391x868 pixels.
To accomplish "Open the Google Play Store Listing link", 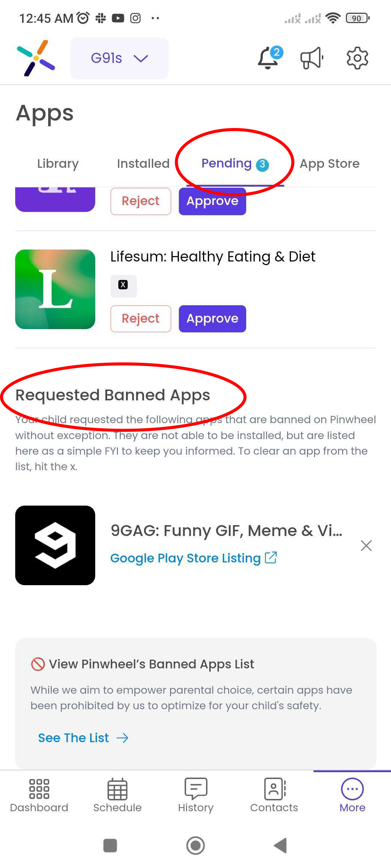I will tap(194, 558).
